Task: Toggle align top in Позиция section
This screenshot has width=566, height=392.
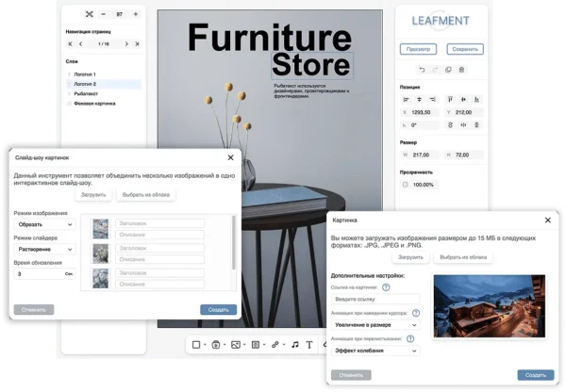Action: 450,98
